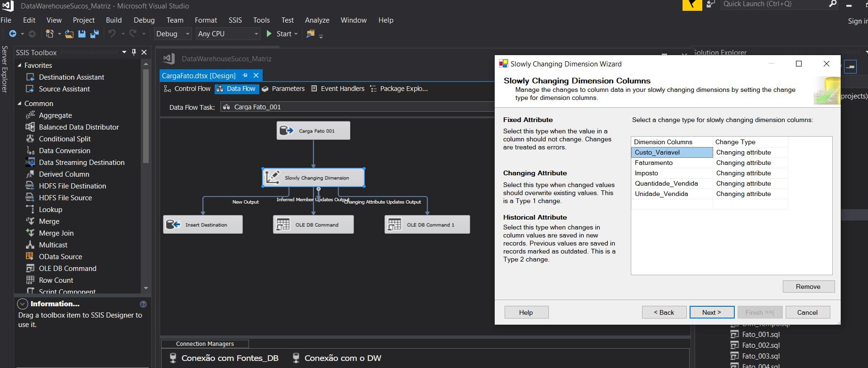Select OLE DB Command toolbox icon
This screenshot has height=368, width=868.
click(x=30, y=268)
